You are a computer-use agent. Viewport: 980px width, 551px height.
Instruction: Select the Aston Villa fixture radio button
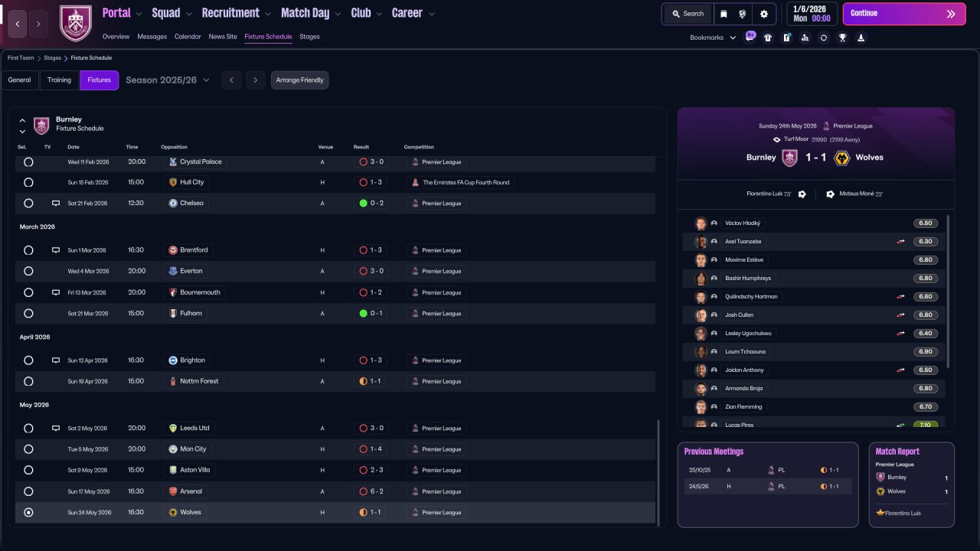pyautogui.click(x=28, y=471)
